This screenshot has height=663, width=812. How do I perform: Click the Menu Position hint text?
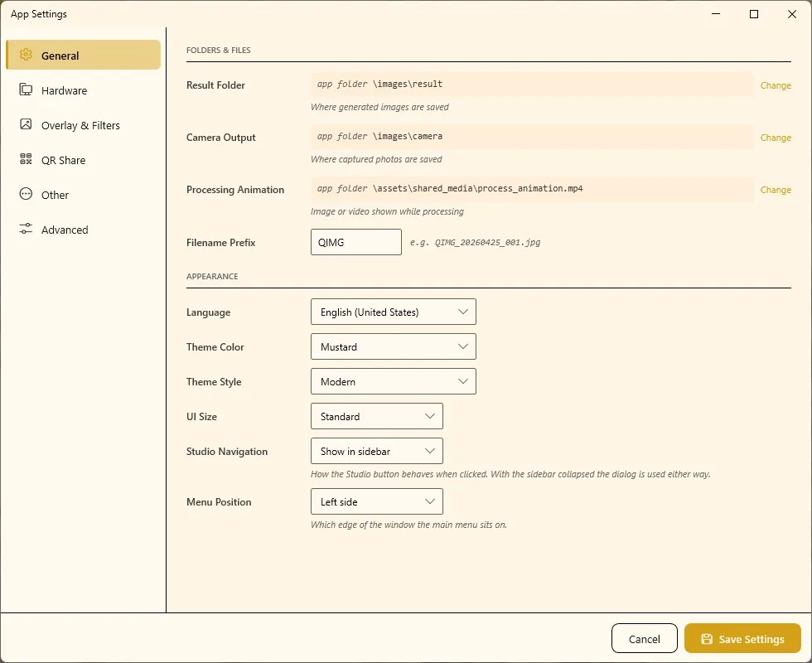pos(408,525)
